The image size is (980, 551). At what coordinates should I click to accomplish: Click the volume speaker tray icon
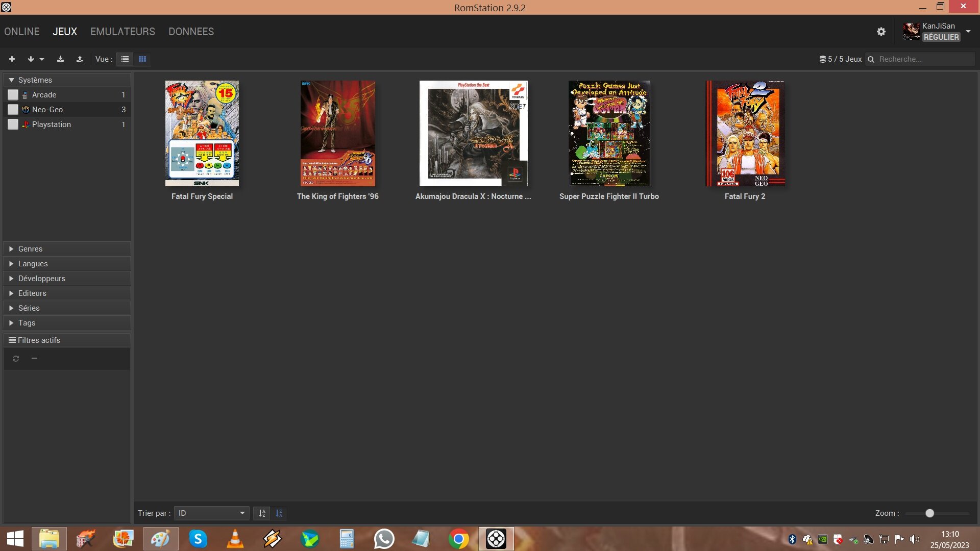coord(914,539)
